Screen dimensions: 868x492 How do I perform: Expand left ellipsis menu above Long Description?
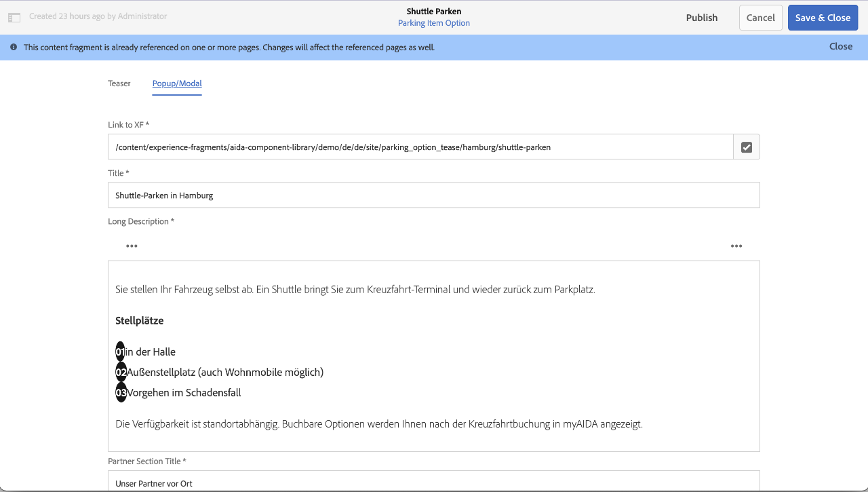(x=132, y=246)
